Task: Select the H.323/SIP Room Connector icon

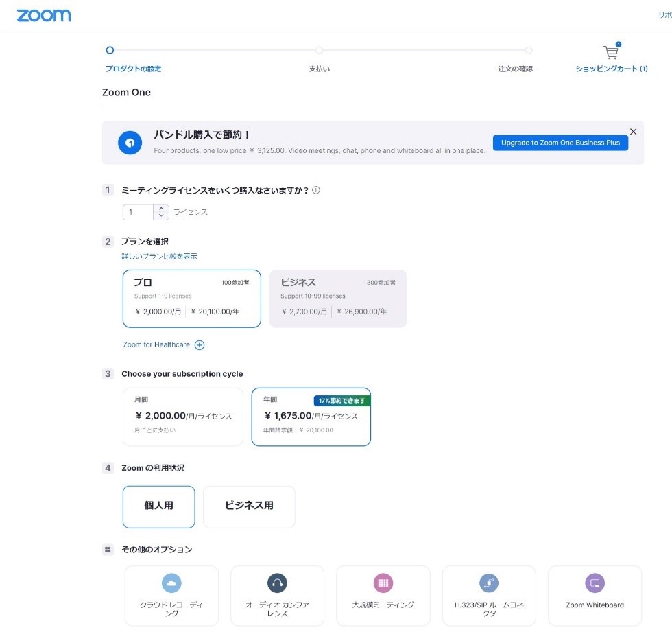Action: click(x=489, y=583)
